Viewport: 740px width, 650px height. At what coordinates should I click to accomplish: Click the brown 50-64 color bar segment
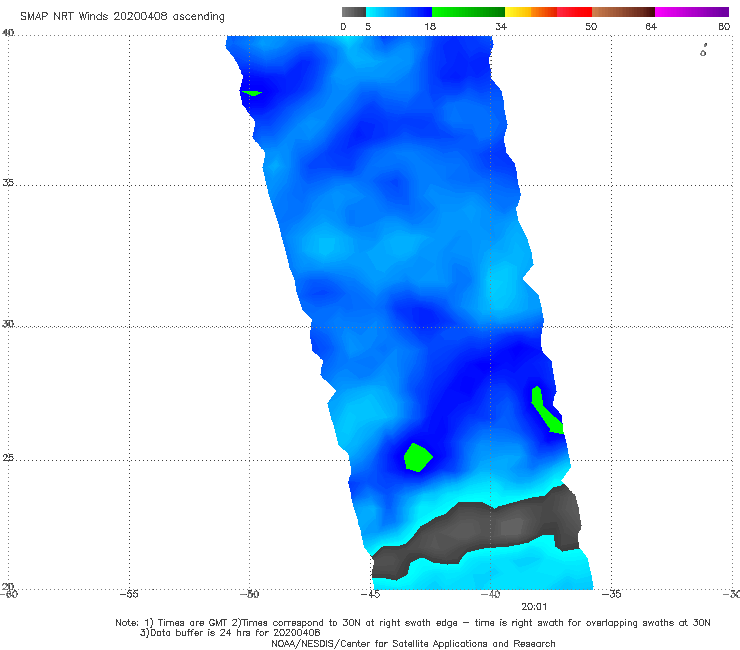(623, 12)
